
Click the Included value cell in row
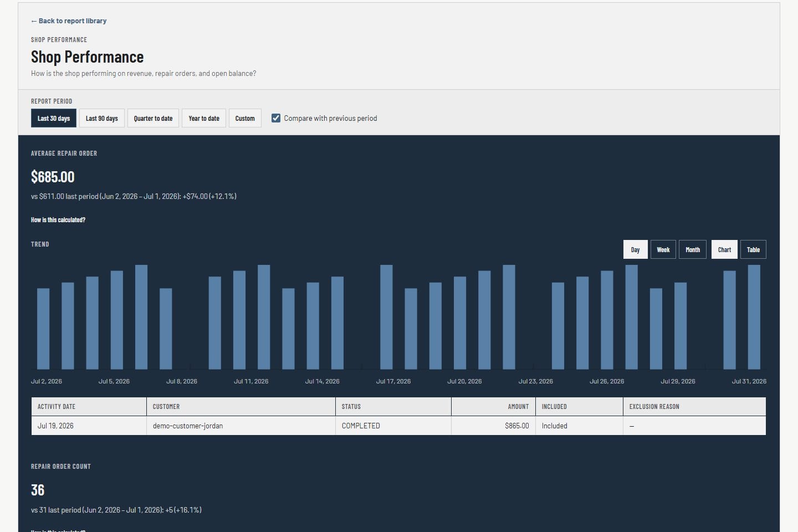[x=579, y=426]
